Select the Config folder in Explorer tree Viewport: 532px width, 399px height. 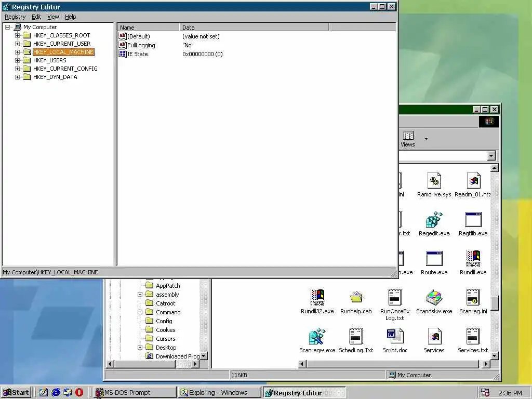coord(164,321)
